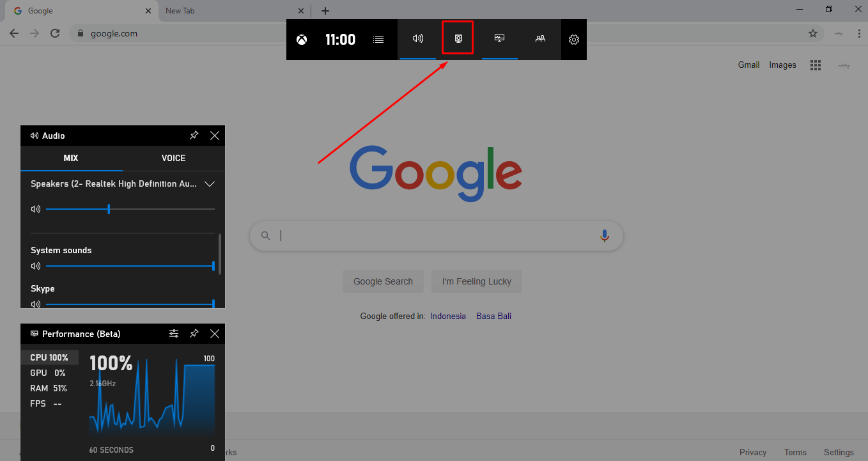This screenshot has height=461, width=868.
Task: Open the Audio widget icon on the toolbar
Action: (418, 39)
